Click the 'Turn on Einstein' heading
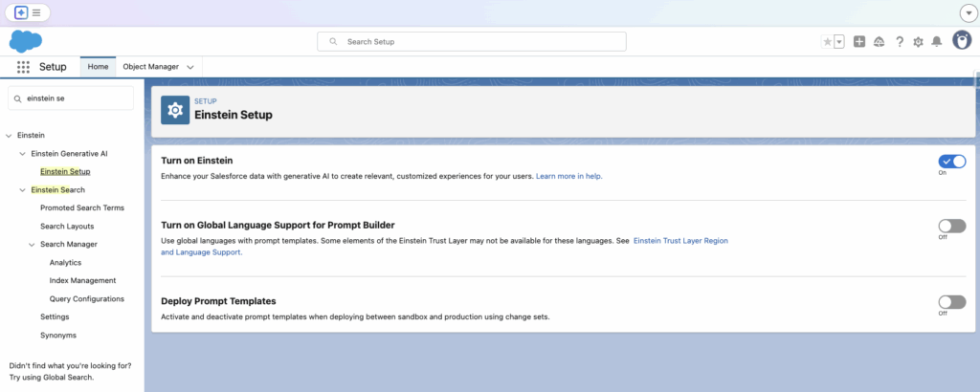The height and width of the screenshot is (392, 980). coord(197,161)
